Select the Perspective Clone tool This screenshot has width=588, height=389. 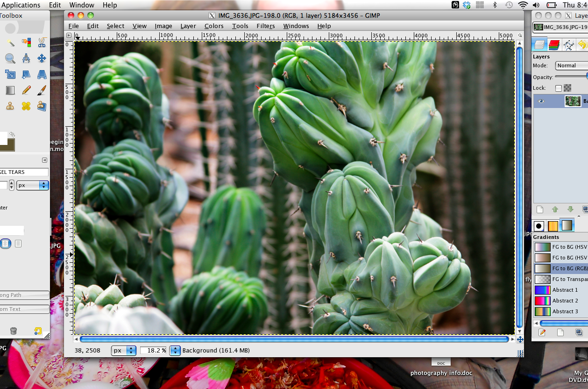(x=42, y=106)
